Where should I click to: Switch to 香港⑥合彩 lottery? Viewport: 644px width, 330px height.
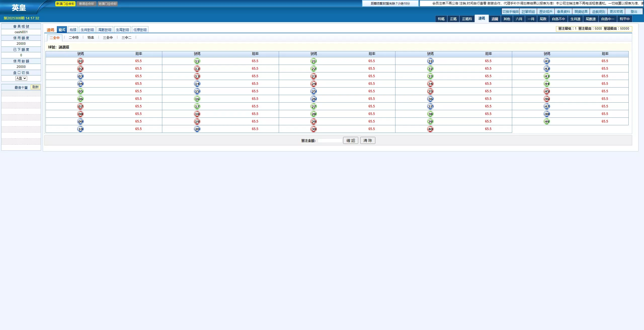click(87, 4)
